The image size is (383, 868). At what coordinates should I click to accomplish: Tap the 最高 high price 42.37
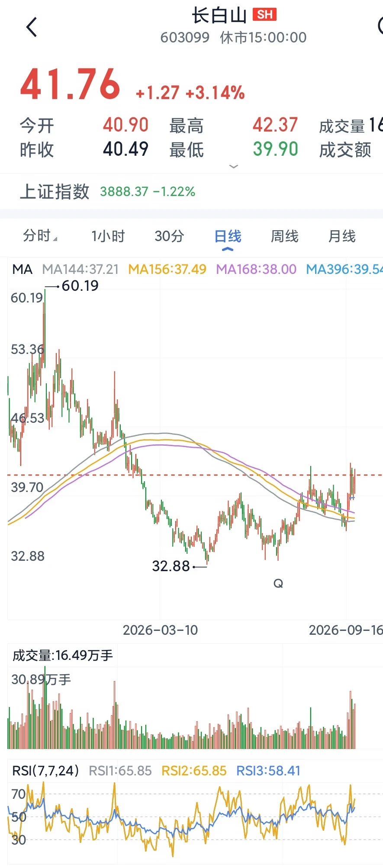(x=275, y=125)
